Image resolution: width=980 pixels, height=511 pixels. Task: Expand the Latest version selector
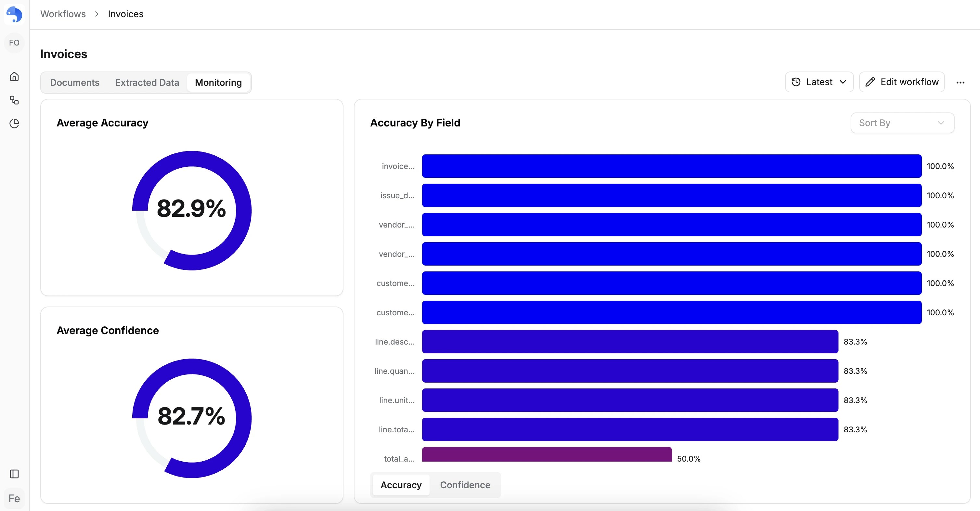point(819,81)
